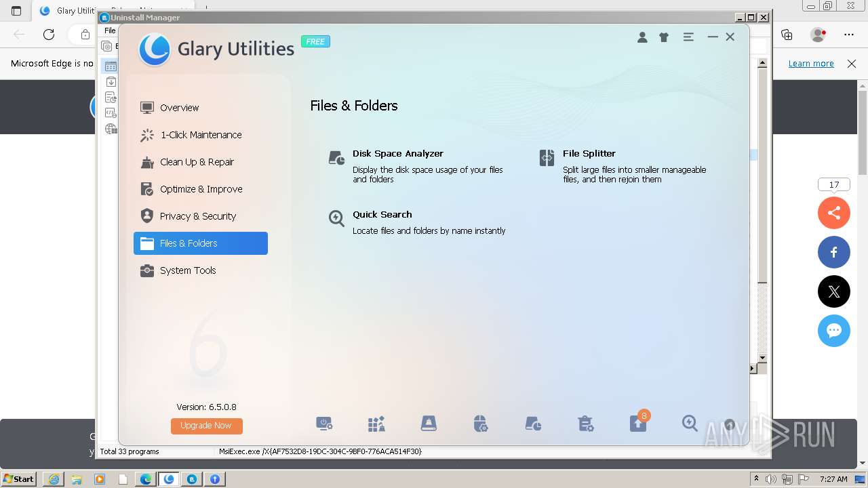Open the user account icon in Glary header
868x488 pixels.
[642, 37]
